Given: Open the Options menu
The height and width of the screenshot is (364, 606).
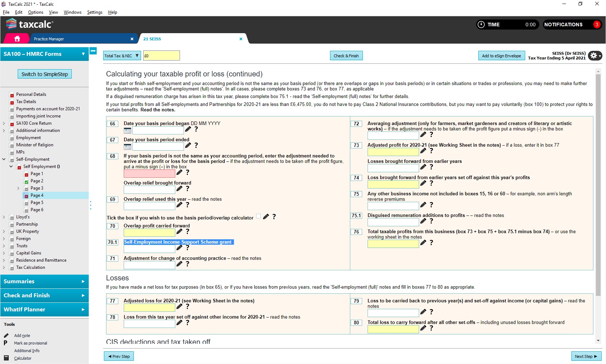Looking at the screenshot, I should click(x=36, y=12).
